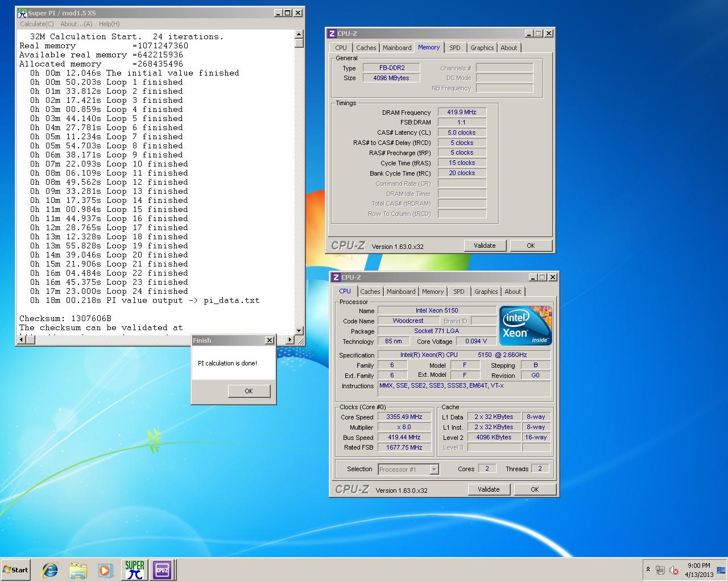Switch to Caches tab in upper CPU-Z window

tap(366, 48)
